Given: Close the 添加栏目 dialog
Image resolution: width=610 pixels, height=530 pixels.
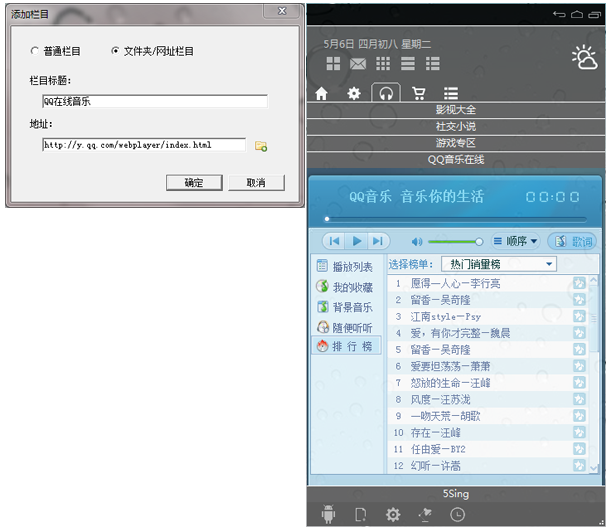Looking at the screenshot, I should [x=282, y=11].
